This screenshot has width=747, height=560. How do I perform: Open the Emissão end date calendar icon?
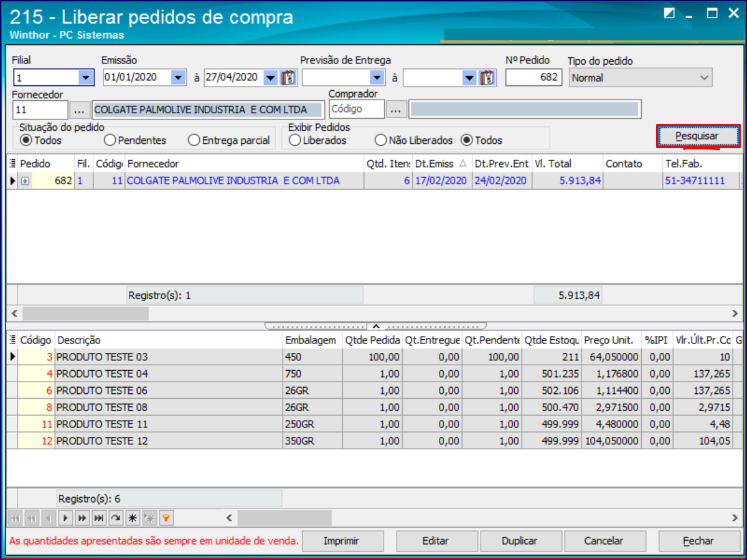(x=289, y=78)
